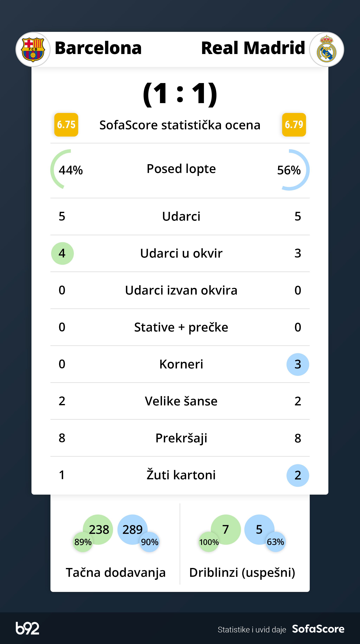Click the Real Madrid team name

253,48
